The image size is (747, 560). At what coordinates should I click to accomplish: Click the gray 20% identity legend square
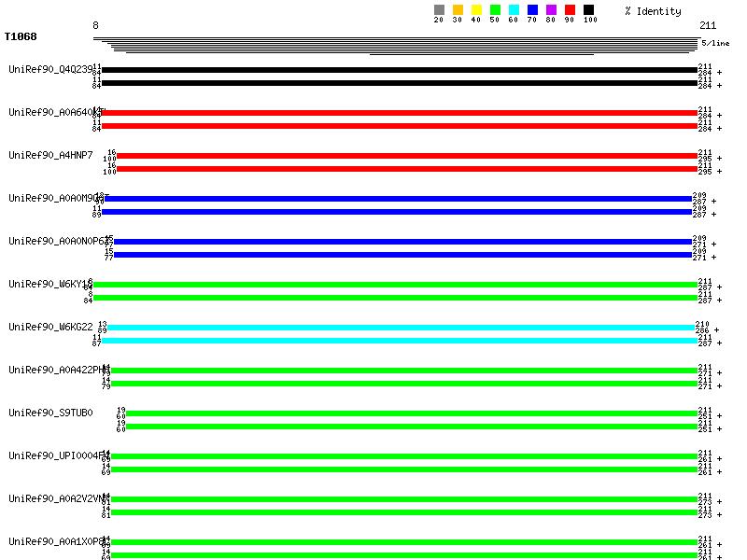(439, 10)
